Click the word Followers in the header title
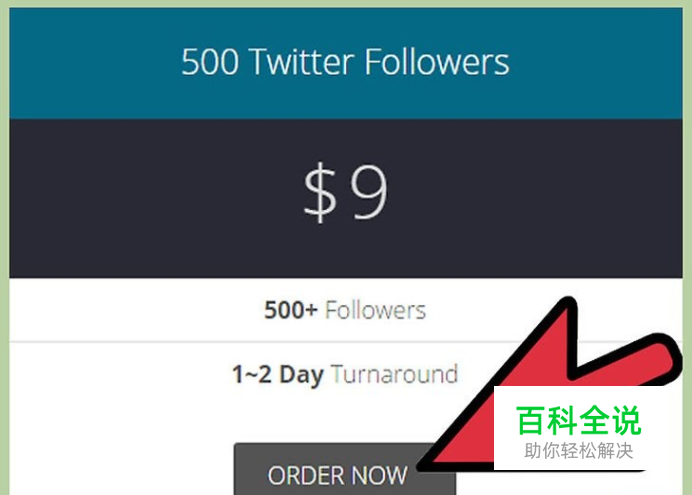 (437, 62)
